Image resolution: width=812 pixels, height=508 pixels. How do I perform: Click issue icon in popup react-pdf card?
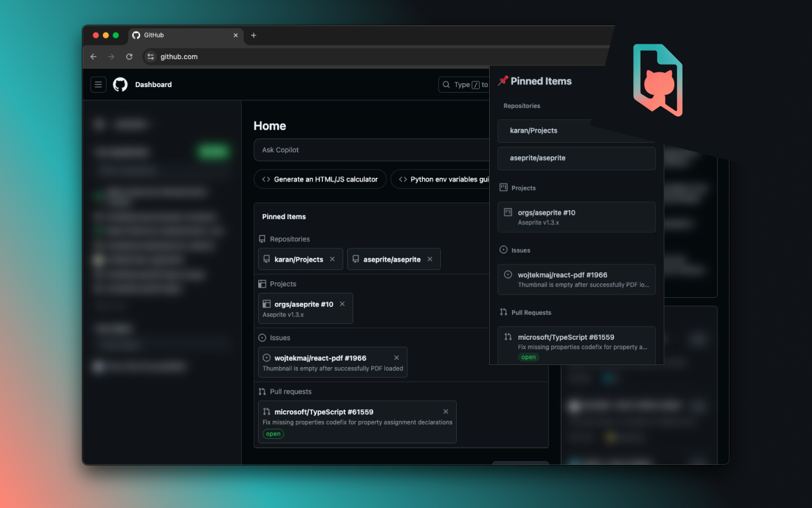point(507,274)
